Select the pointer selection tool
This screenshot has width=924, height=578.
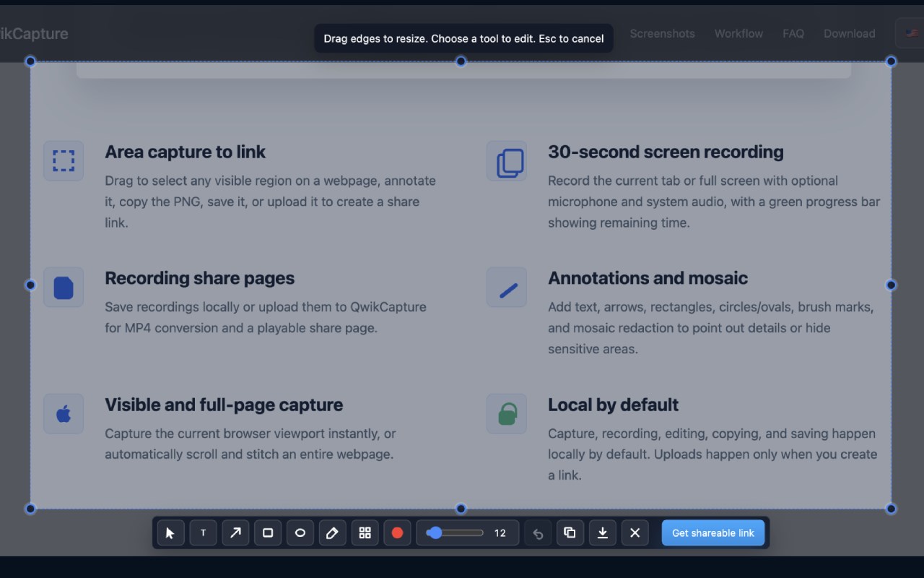(170, 533)
